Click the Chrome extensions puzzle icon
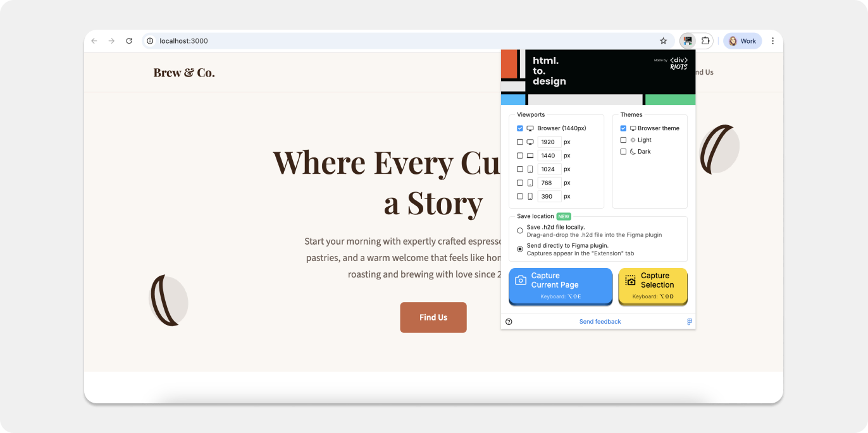 [706, 40]
